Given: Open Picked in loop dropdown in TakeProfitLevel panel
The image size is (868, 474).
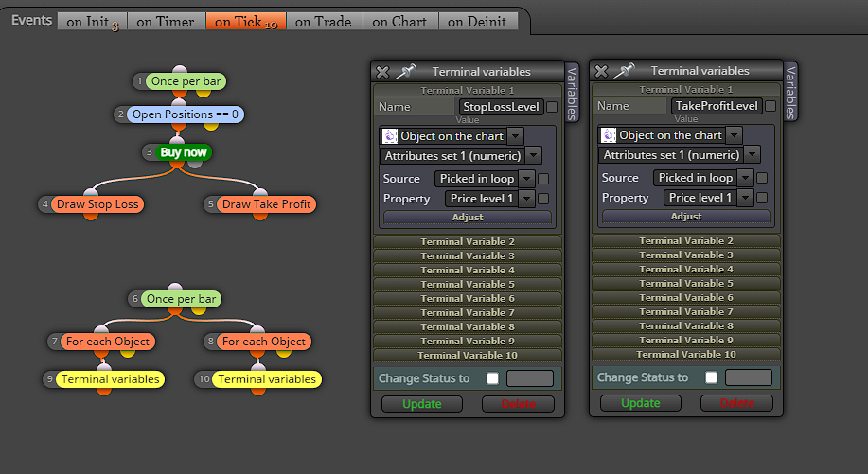Looking at the screenshot, I should click(x=746, y=178).
